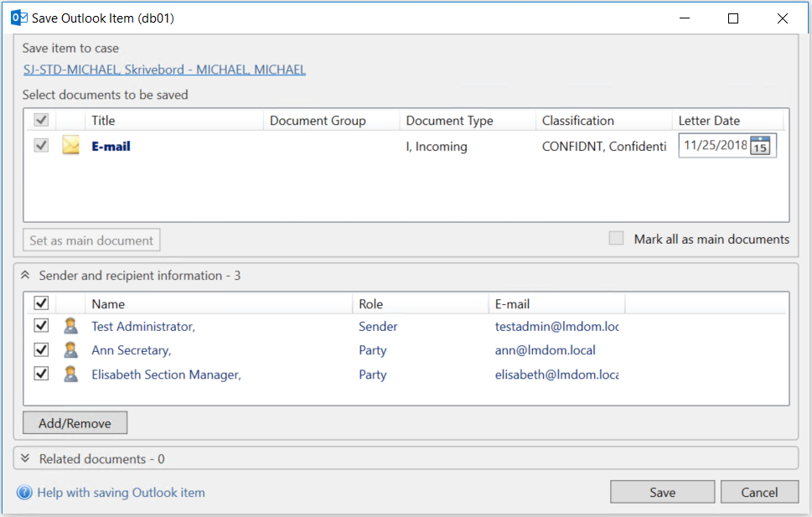The width and height of the screenshot is (812, 517).
Task: Click the person icon for Test Administrator
Action: pos(71,327)
